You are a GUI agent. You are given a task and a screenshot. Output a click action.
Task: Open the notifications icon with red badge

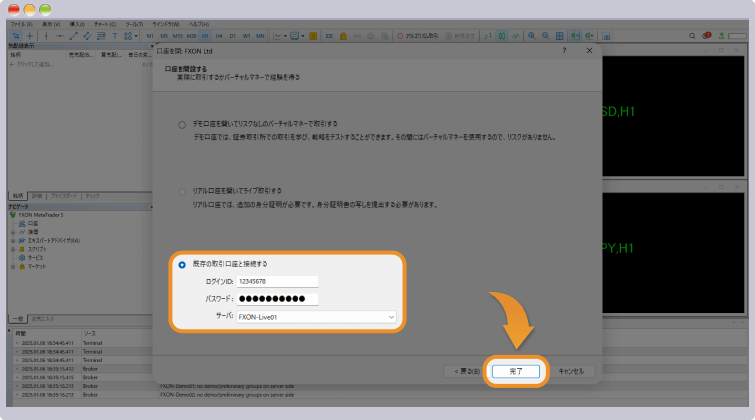[x=706, y=36]
